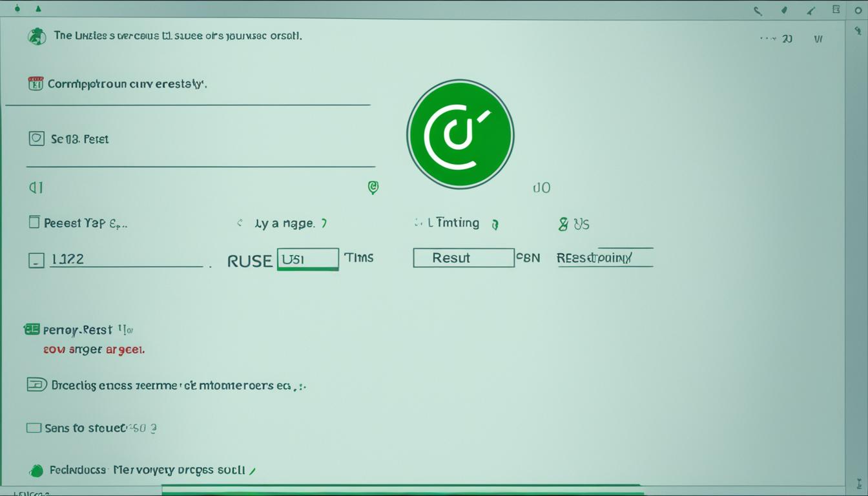Click the green round icon beside 'The Lindes'
The image size is (868, 496).
pyautogui.click(x=37, y=37)
